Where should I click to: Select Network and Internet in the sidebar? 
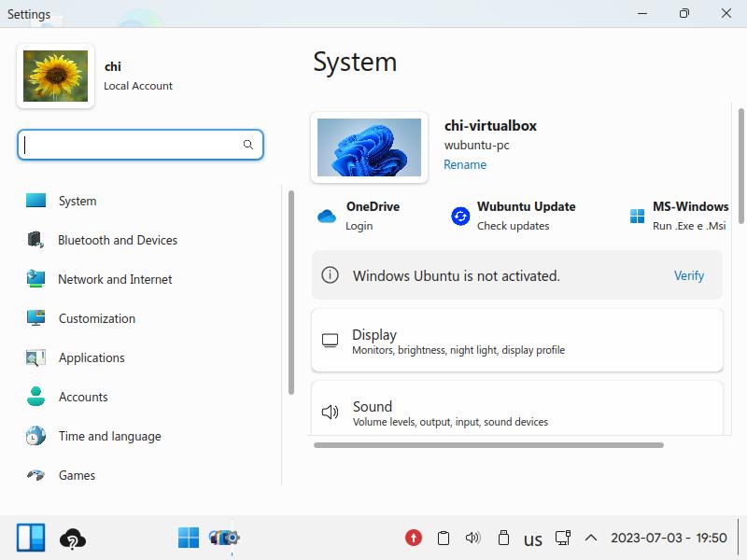(115, 279)
